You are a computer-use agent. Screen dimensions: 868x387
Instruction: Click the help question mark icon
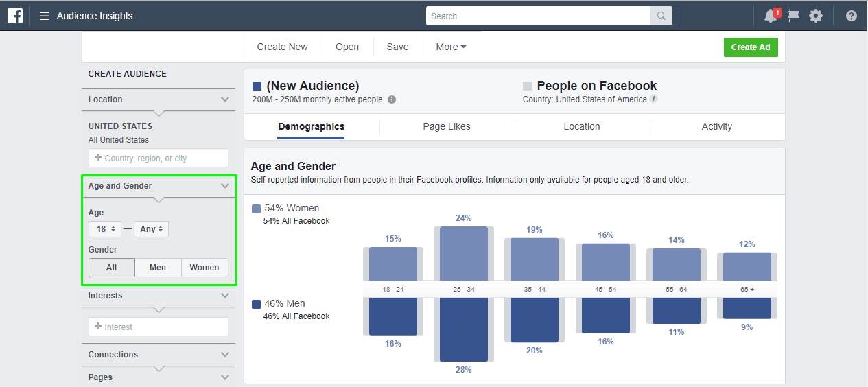click(x=852, y=16)
